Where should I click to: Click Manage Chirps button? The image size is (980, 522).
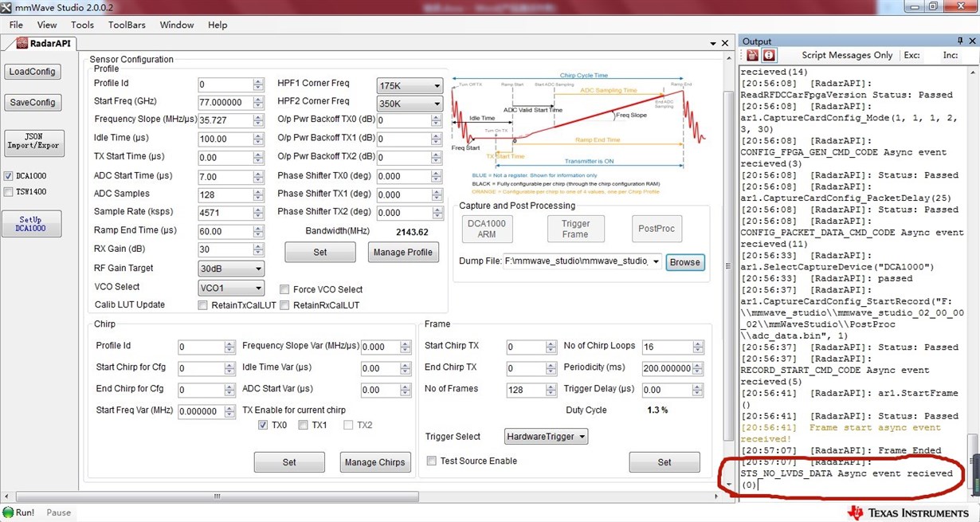tap(375, 462)
